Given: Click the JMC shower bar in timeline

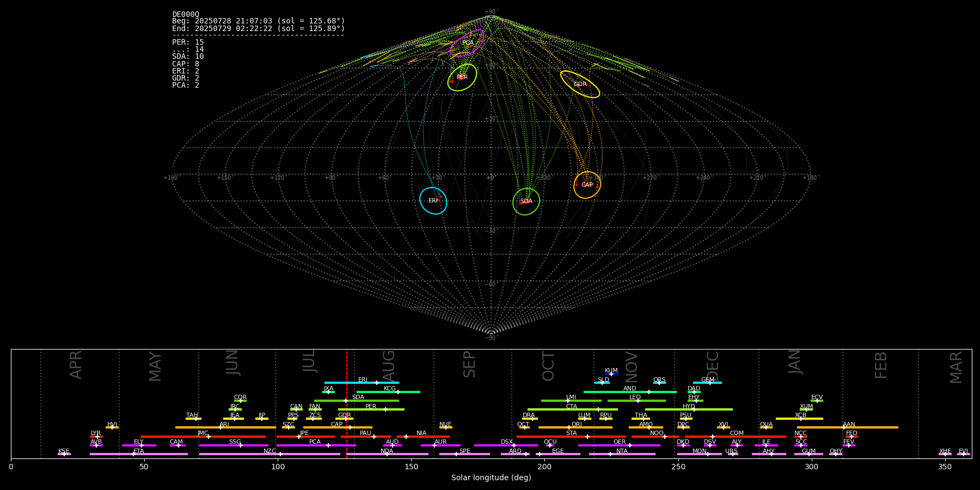Looking at the screenshot, I should 203,436.
